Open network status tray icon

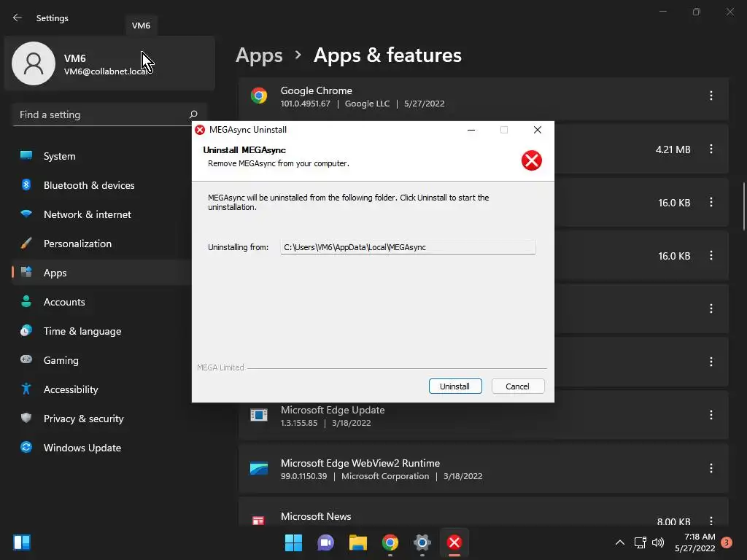point(640,542)
